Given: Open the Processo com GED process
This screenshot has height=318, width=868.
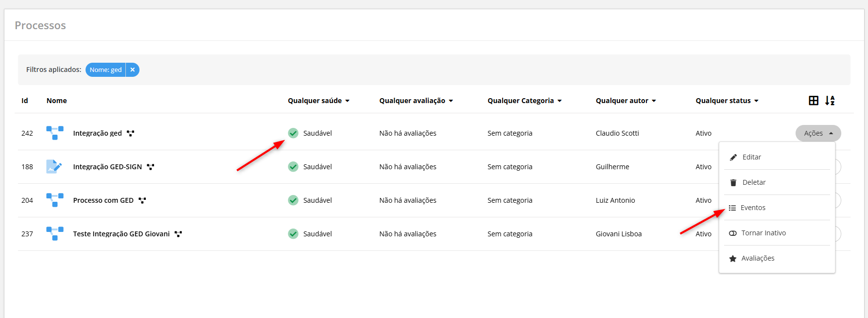Looking at the screenshot, I should [x=103, y=200].
